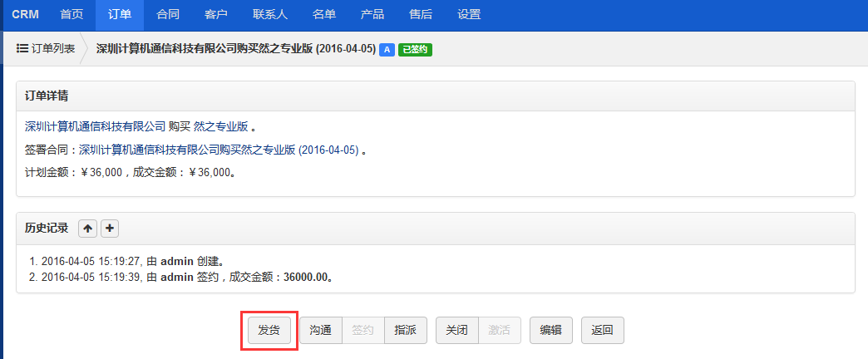Click the plus icon beside 历史记录

coord(110,229)
